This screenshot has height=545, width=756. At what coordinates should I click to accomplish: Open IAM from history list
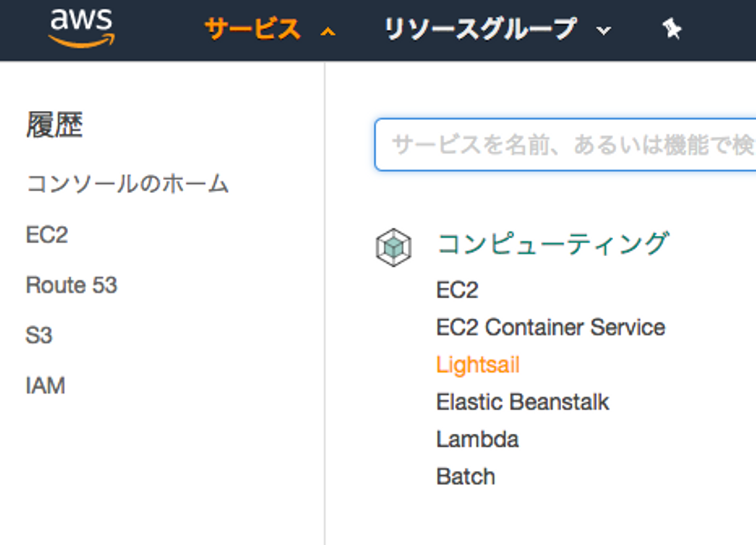pos(46,386)
